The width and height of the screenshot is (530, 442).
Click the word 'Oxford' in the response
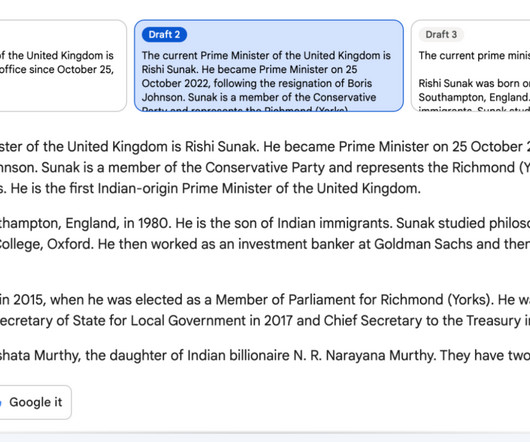click(x=70, y=244)
